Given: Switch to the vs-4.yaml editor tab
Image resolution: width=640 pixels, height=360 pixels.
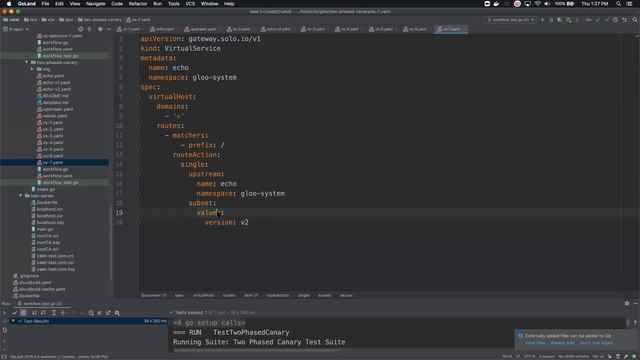Looking at the screenshot, I should 347,29.
